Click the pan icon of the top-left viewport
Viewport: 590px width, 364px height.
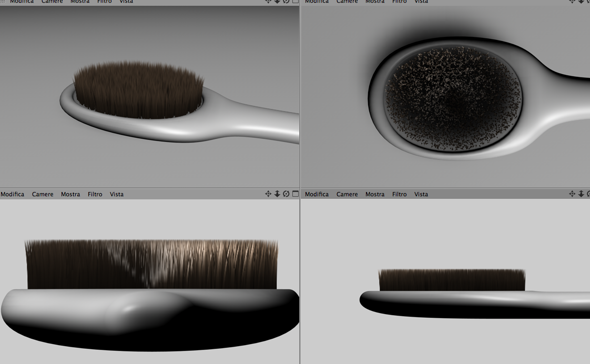268,2
